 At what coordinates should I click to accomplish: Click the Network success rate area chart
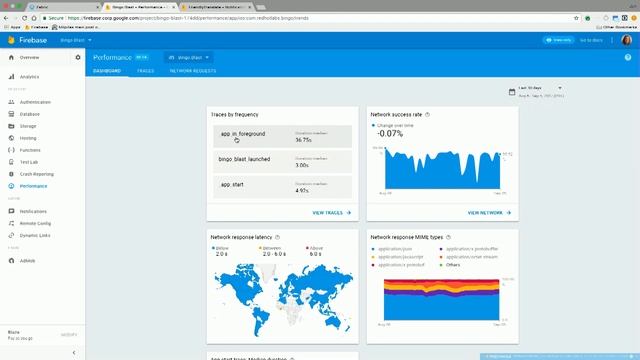pyautogui.click(x=442, y=169)
